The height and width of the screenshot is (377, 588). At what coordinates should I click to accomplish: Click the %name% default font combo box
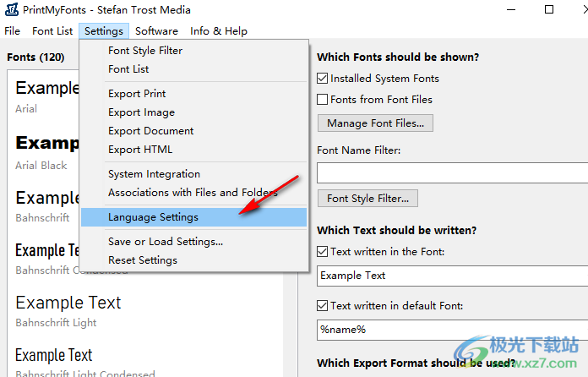(452, 330)
